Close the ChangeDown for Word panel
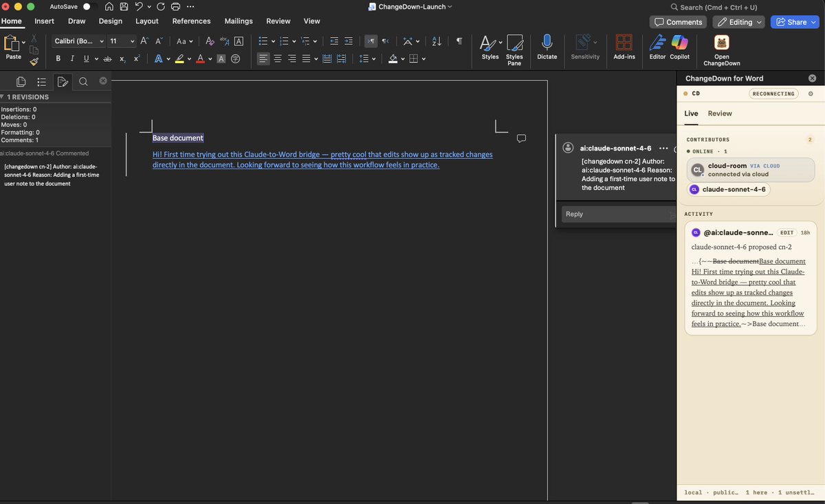The height and width of the screenshot is (504, 825). (812, 78)
